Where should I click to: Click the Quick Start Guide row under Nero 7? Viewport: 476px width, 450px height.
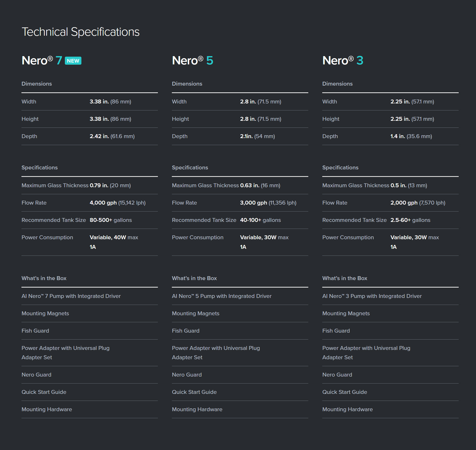point(90,392)
